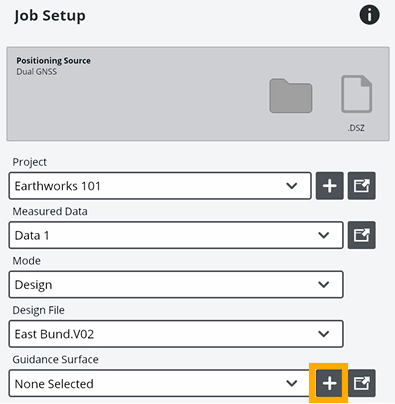
Task: Add a new guidance surface
Action: point(329,383)
